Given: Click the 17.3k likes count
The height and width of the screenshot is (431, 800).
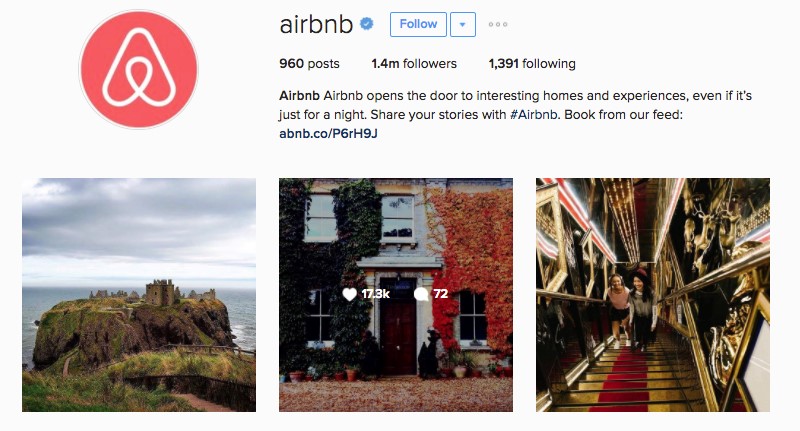Looking at the screenshot, I should (376, 294).
